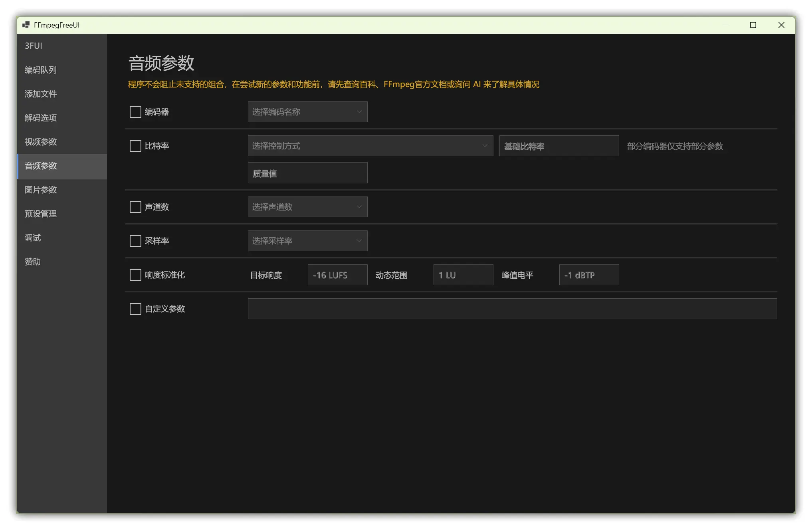
Task: Minimize the FFmpegFreeUI window
Action: 725,25
